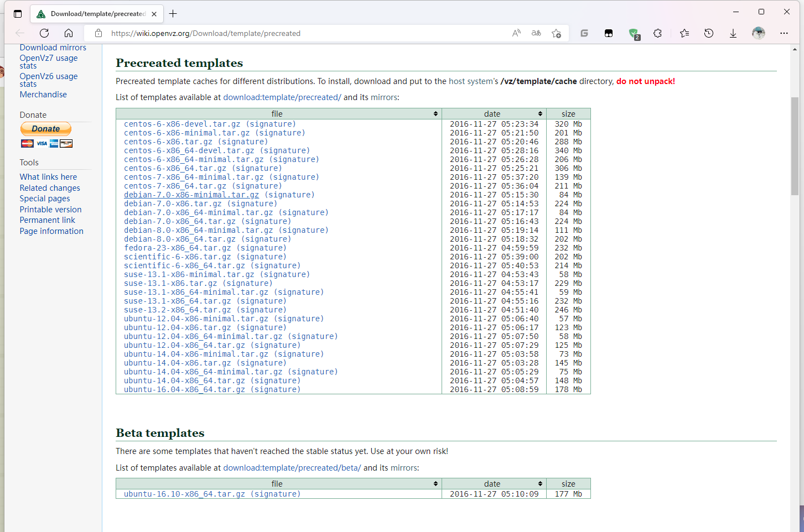Click the back arrow navigation icon
804x532 pixels.
pyautogui.click(x=20, y=33)
